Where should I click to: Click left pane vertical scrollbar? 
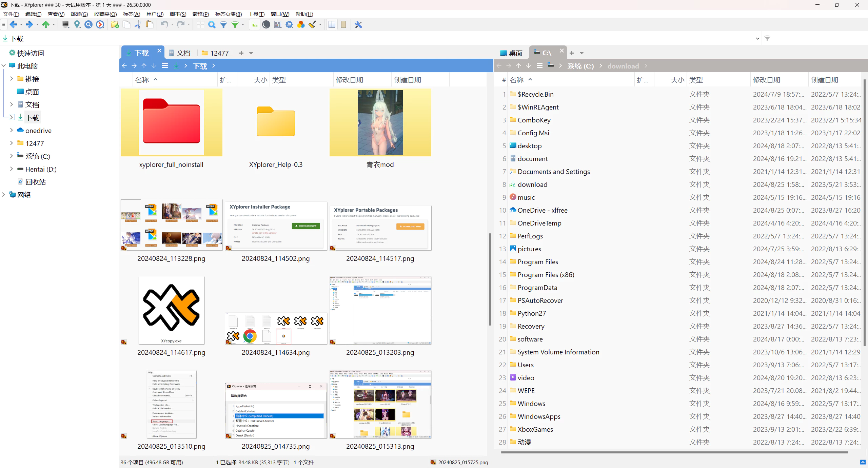coord(490,280)
